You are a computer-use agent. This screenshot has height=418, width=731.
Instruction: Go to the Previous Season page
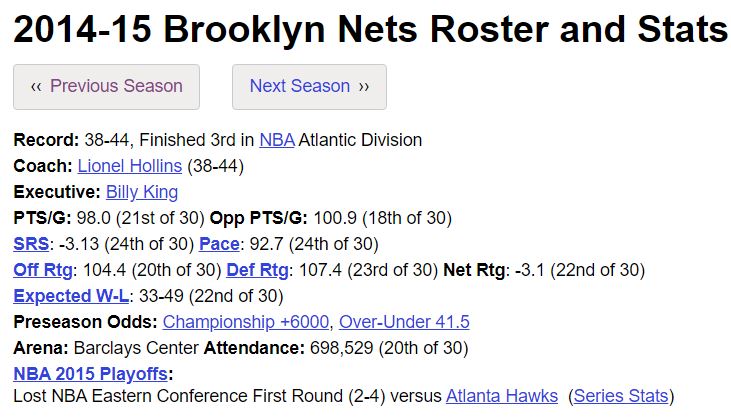[x=106, y=87]
